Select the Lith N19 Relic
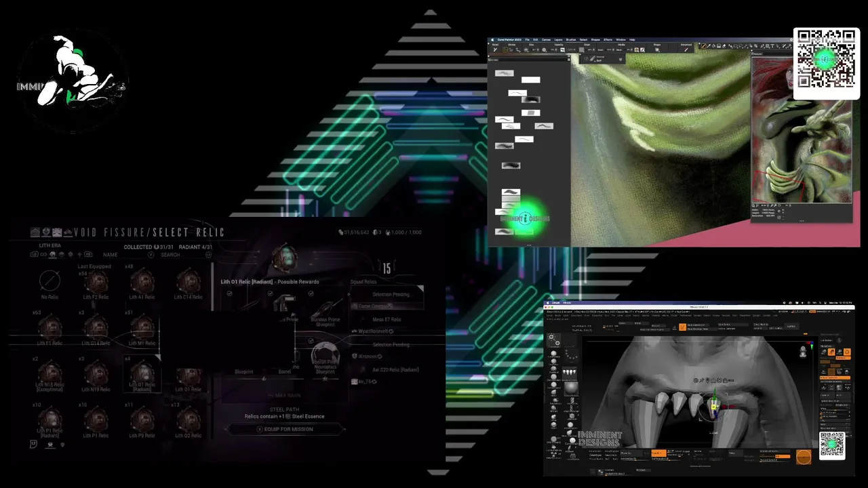868x488 pixels. click(96, 376)
